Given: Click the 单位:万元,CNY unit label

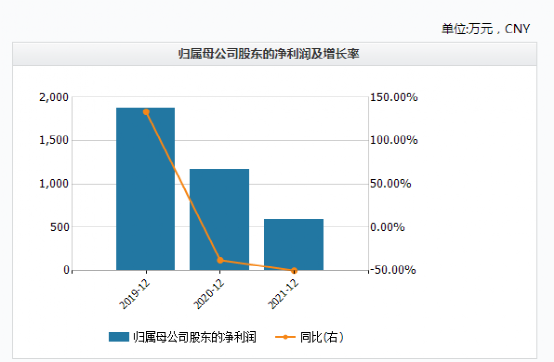Looking at the screenshot, I should click(x=486, y=29).
